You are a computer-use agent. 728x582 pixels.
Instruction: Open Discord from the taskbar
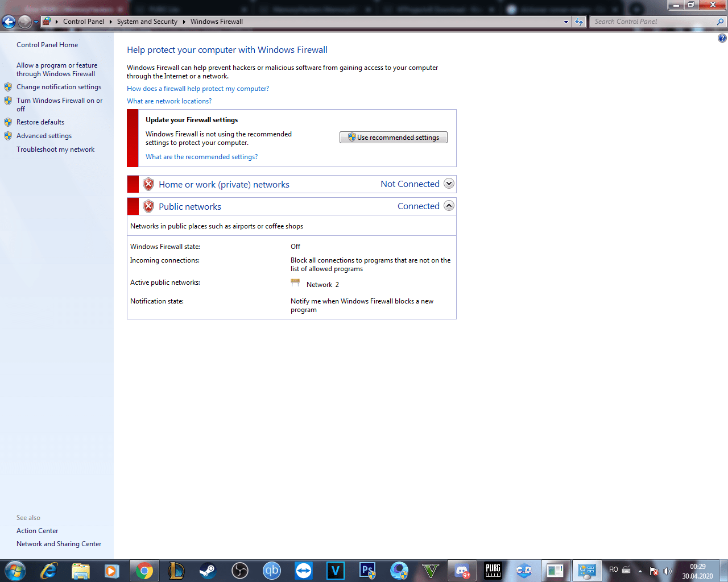(x=463, y=571)
